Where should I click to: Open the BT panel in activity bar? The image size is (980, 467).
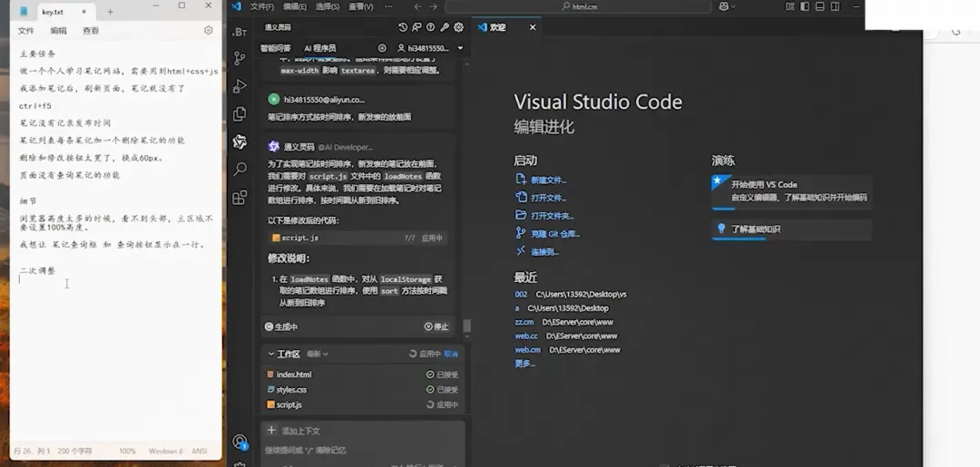[x=240, y=32]
